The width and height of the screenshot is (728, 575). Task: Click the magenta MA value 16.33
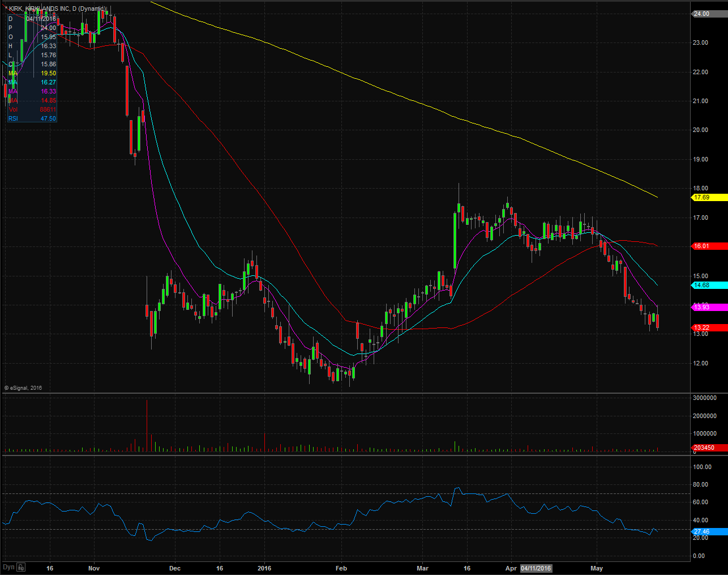click(48, 91)
